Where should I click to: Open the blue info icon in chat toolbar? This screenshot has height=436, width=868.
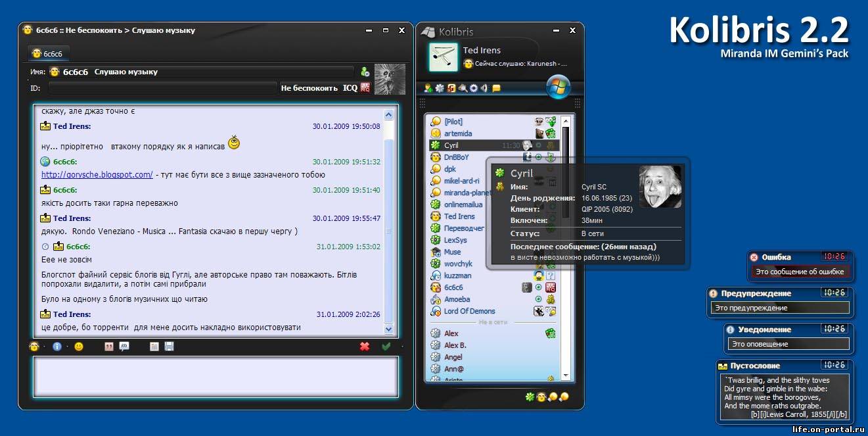point(57,347)
